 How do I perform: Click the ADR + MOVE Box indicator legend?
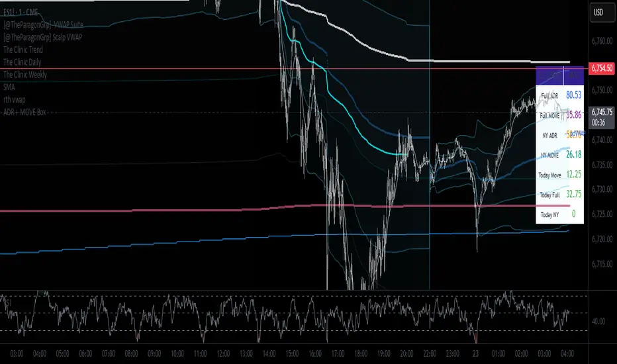point(24,112)
